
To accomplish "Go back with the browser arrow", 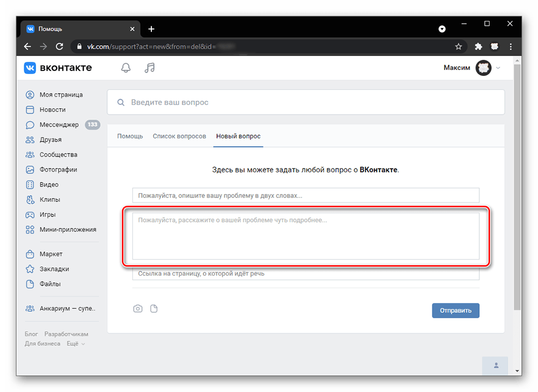I will click(27, 47).
